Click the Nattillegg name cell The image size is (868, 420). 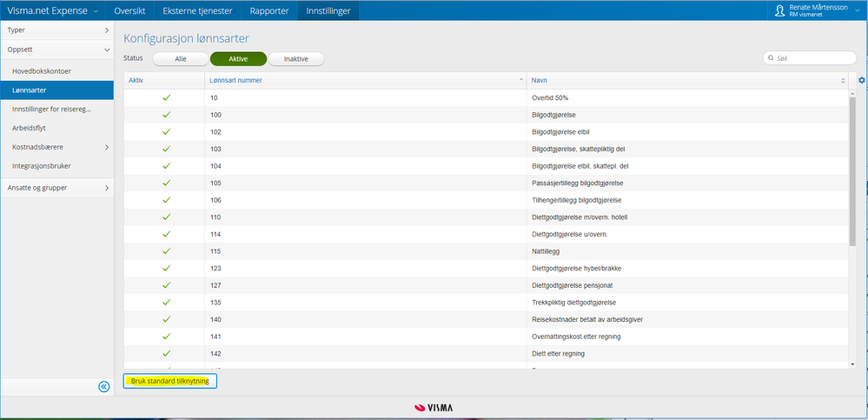(687, 251)
